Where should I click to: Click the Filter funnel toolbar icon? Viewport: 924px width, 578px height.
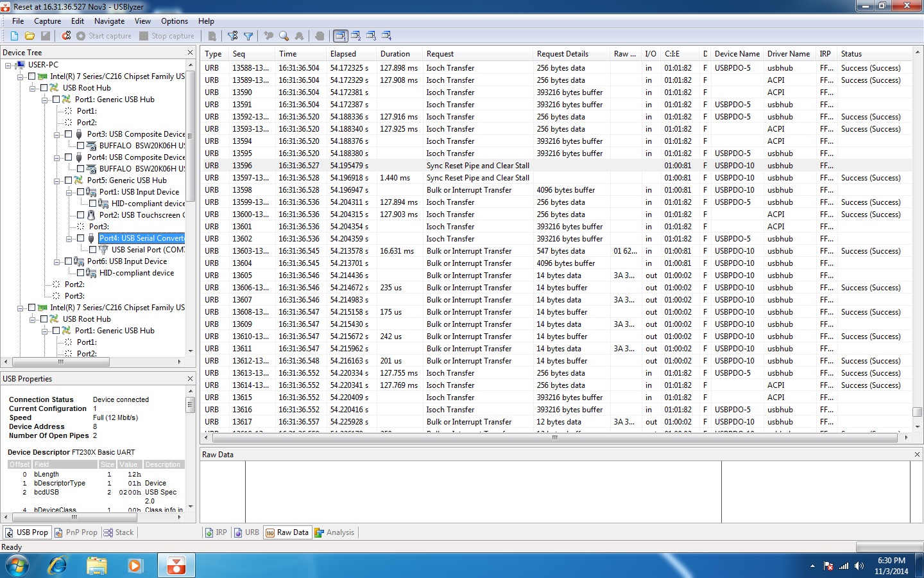[x=248, y=36]
